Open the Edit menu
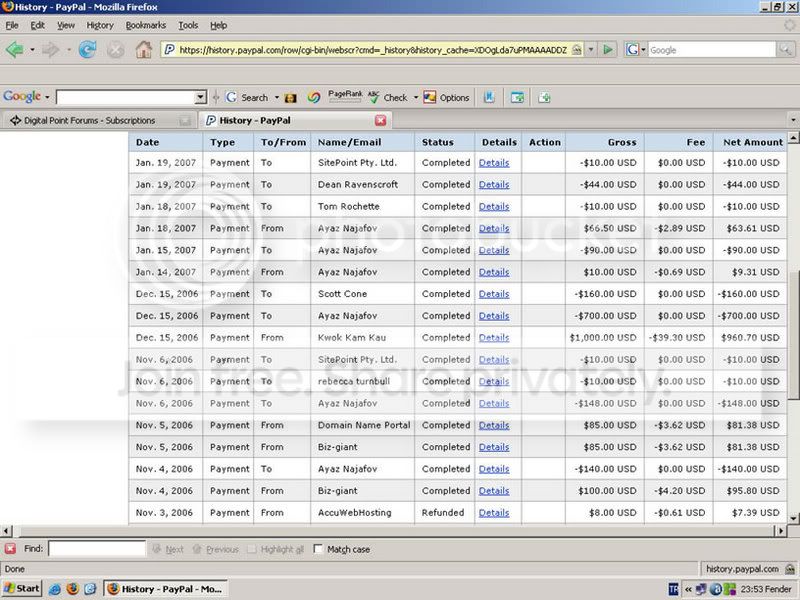This screenshot has width=800, height=600. coord(37,25)
